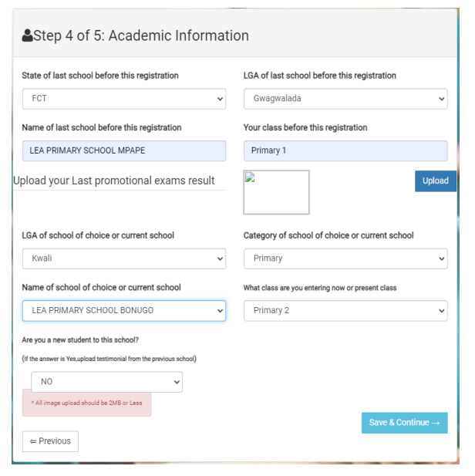Click the Upload your Last promotional exams label
The image size is (475, 476).
pyautogui.click(x=114, y=181)
